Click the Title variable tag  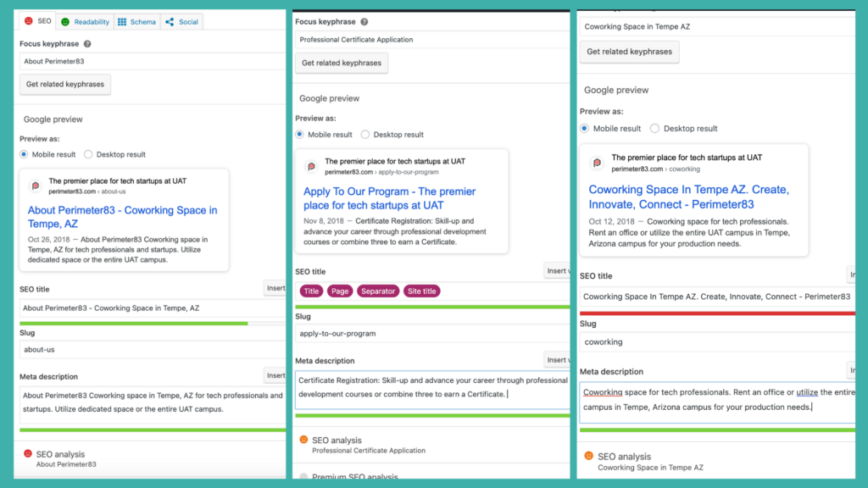[311, 291]
